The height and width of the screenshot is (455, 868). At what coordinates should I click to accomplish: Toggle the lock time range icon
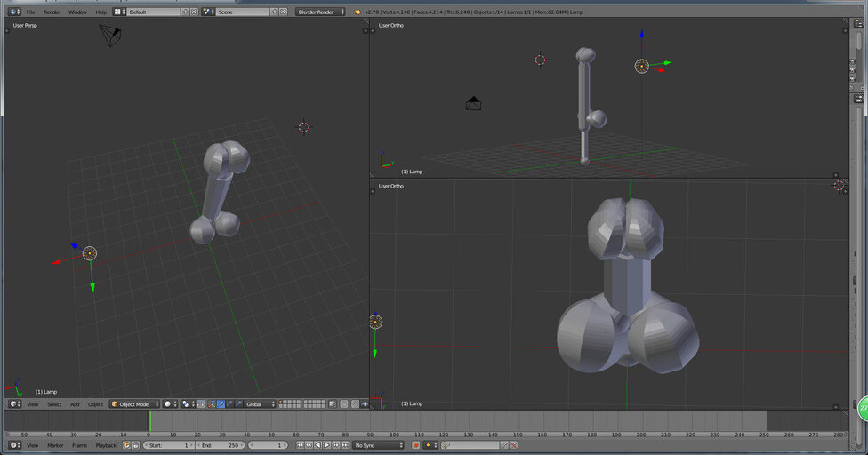coord(135,445)
